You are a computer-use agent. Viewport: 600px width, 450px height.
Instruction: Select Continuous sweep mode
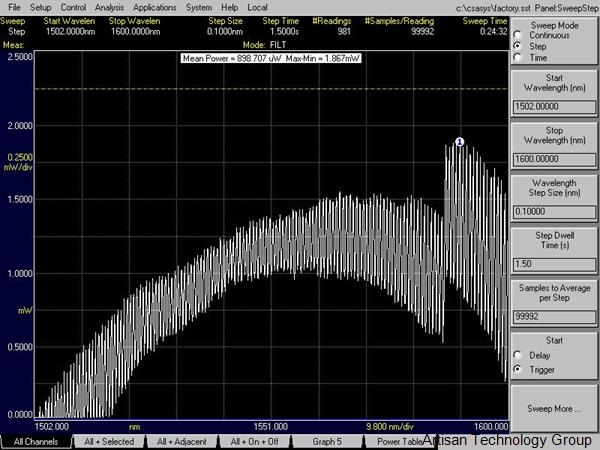click(516, 34)
